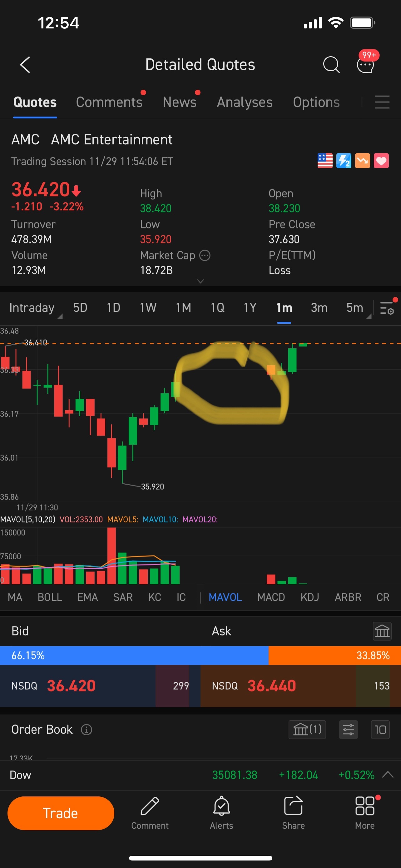Select the CR sub-chart indicator
Screen dimensions: 401x868
(x=383, y=597)
